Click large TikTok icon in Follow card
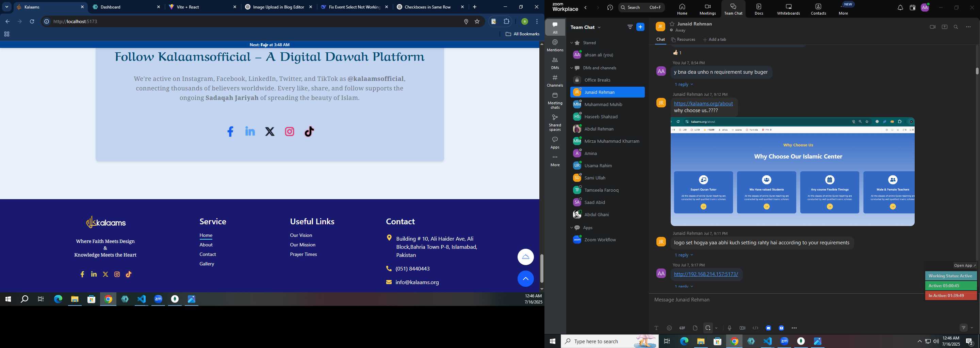The height and width of the screenshot is (348, 980). tap(309, 132)
